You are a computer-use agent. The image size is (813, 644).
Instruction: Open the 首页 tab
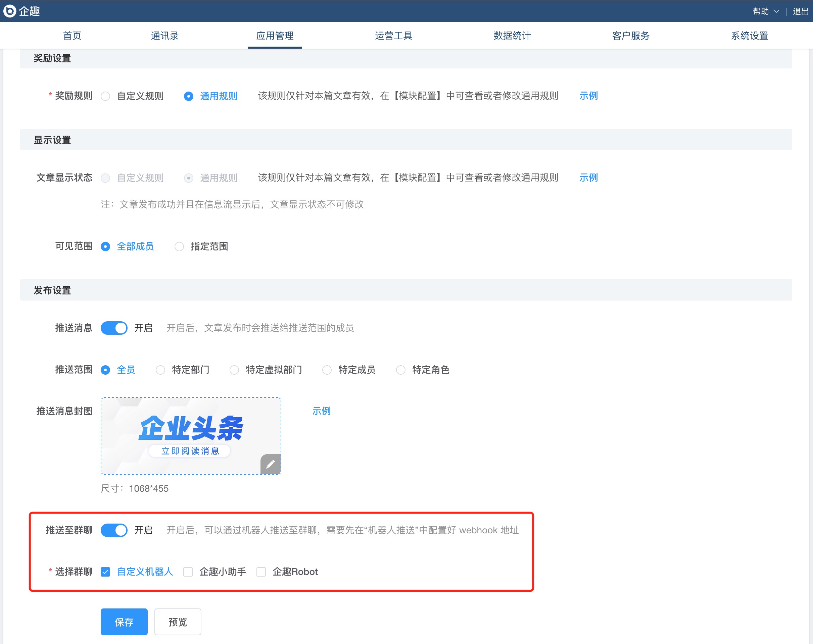point(72,36)
